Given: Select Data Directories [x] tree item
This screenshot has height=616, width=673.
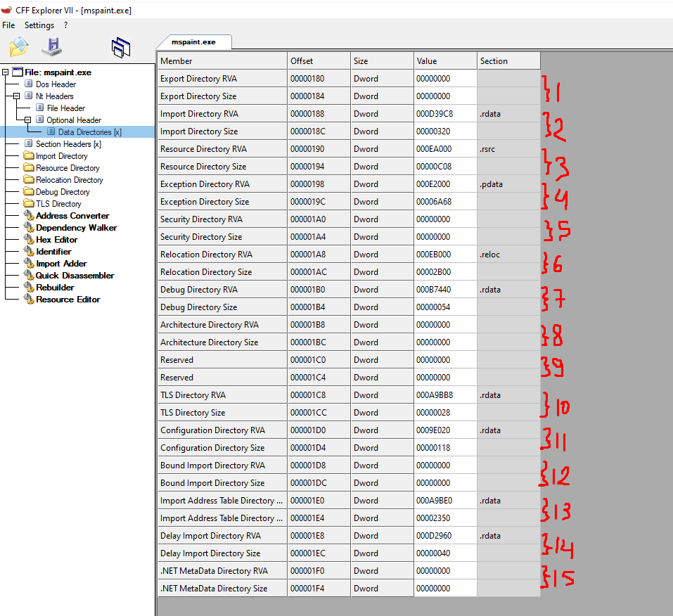Looking at the screenshot, I should pyautogui.click(x=90, y=132).
